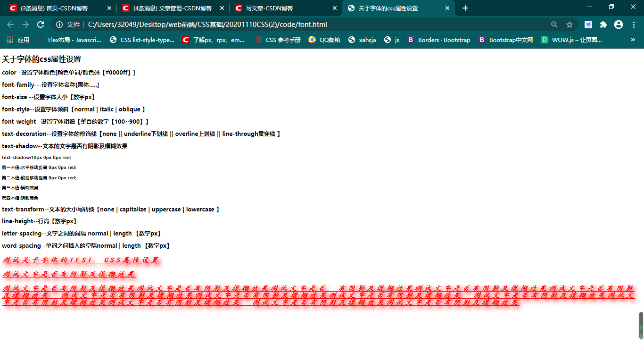Open the xahsja bookmark
The width and height of the screenshot is (644, 361).
pyautogui.click(x=362, y=40)
